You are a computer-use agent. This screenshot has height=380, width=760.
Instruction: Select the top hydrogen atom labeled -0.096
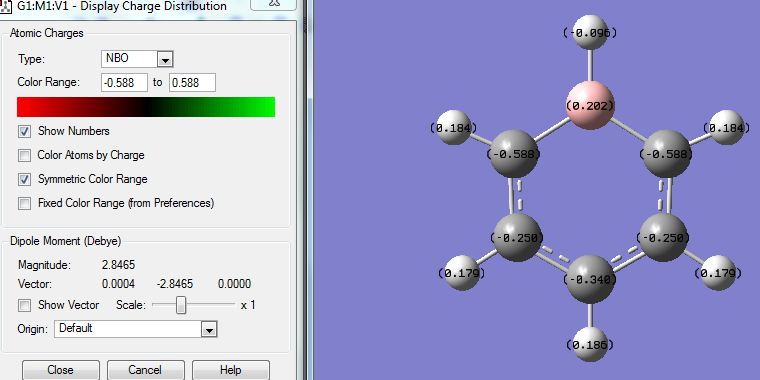[590, 32]
